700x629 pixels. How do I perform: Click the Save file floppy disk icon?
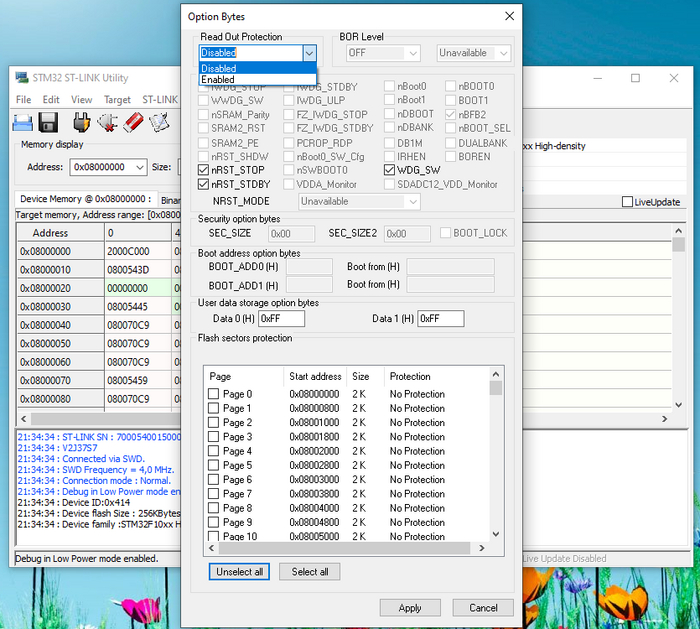point(49,122)
